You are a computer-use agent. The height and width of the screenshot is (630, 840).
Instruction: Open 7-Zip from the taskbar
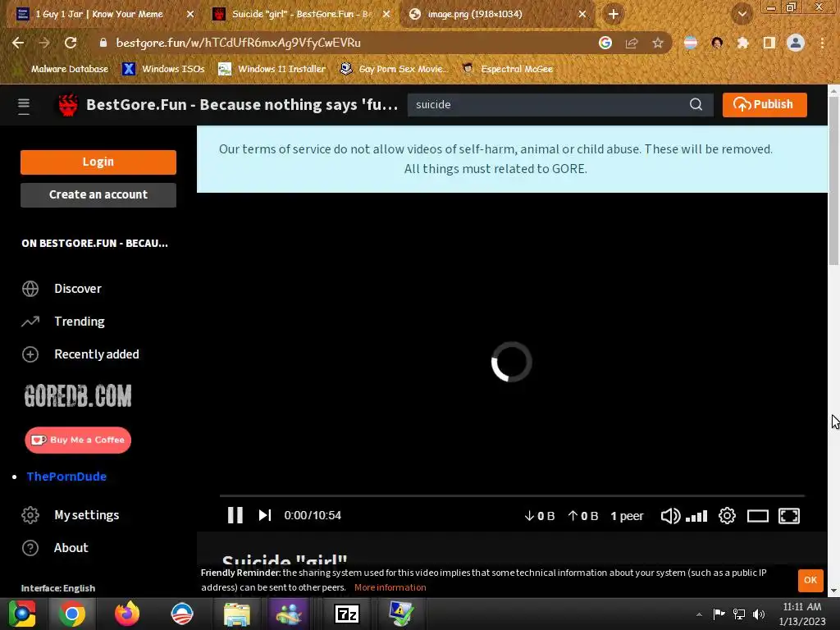[347, 614]
